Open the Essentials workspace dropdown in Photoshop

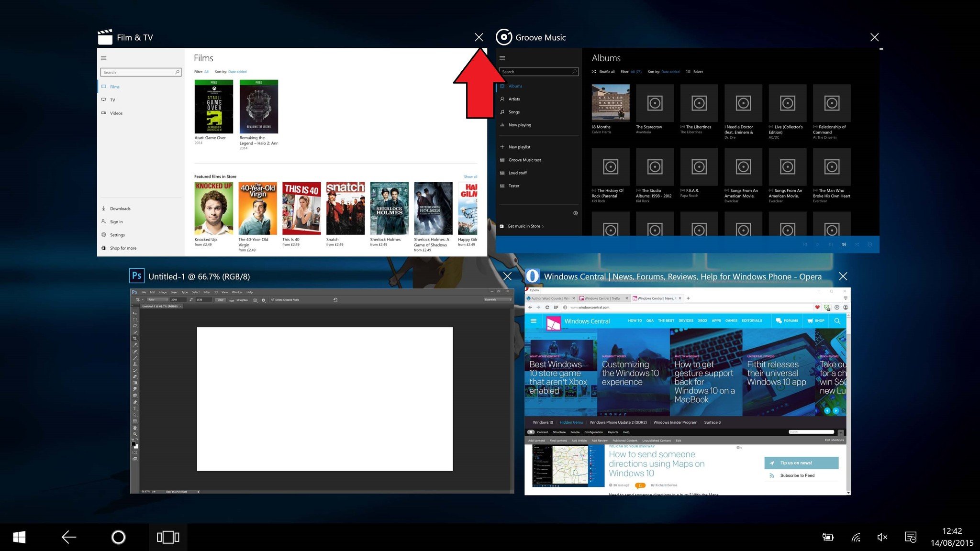tap(498, 300)
